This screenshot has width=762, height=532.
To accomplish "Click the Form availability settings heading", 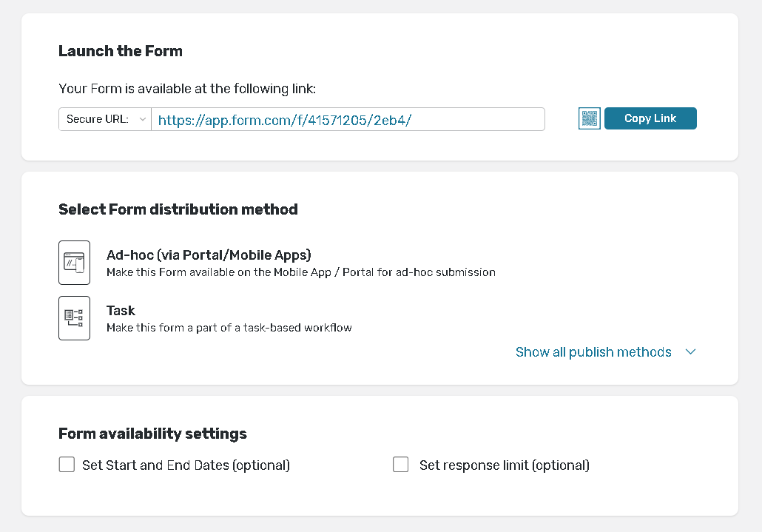I will coord(152,434).
